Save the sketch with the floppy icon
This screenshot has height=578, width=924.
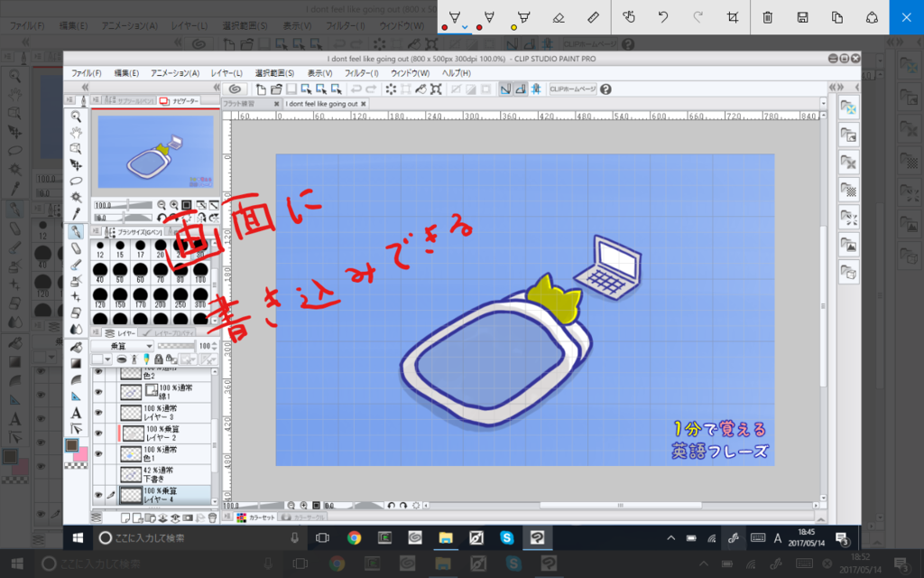[802, 17]
